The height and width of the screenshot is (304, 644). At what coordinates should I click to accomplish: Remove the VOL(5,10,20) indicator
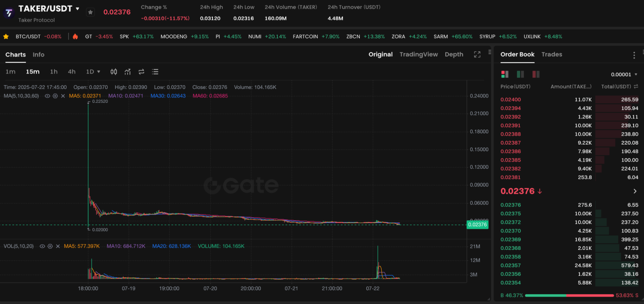[58, 246]
